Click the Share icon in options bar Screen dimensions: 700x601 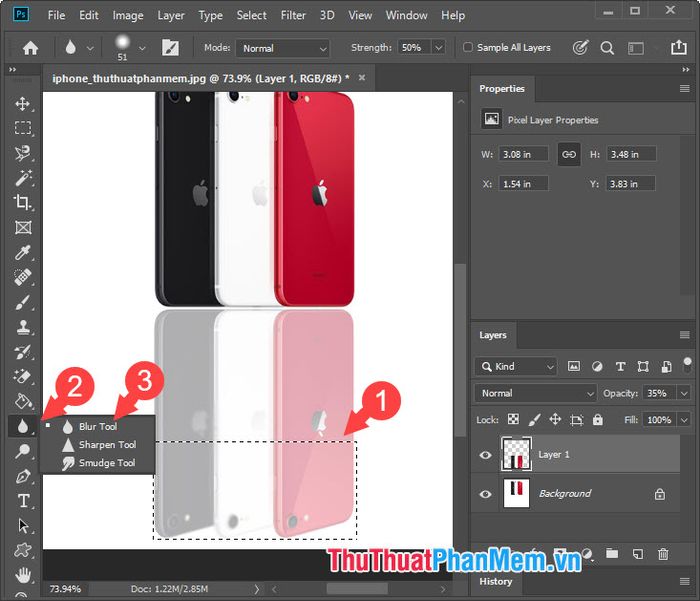click(x=679, y=47)
